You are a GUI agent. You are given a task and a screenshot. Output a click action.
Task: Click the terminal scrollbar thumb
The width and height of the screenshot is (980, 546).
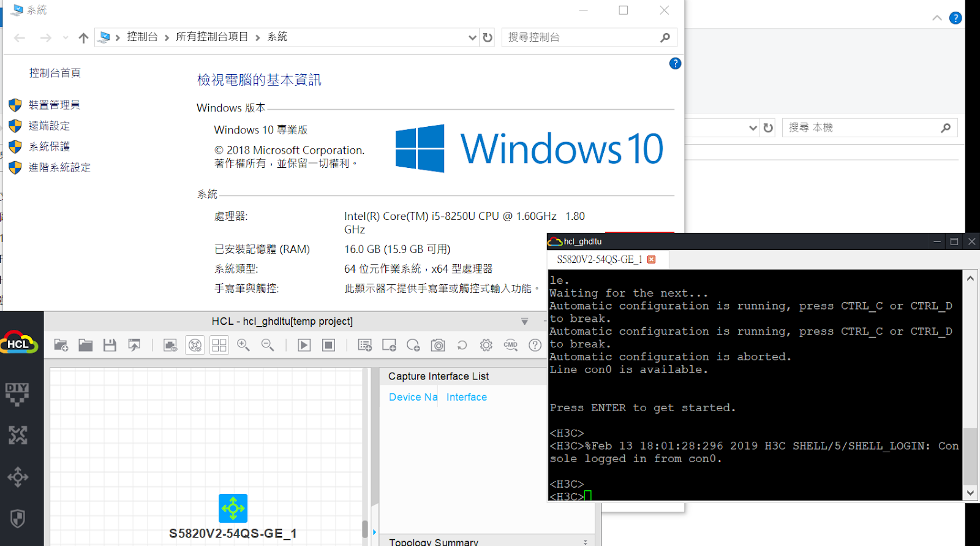970,456
